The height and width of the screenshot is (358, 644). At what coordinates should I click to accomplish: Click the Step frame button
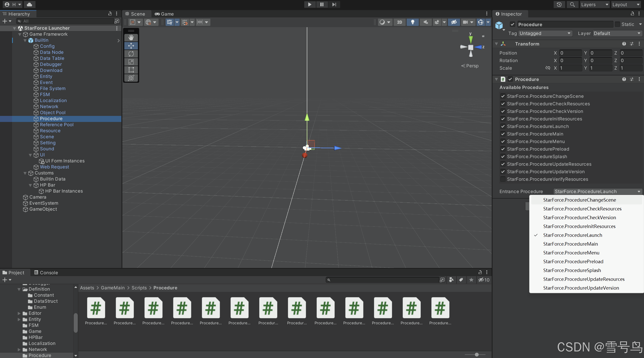click(334, 4)
